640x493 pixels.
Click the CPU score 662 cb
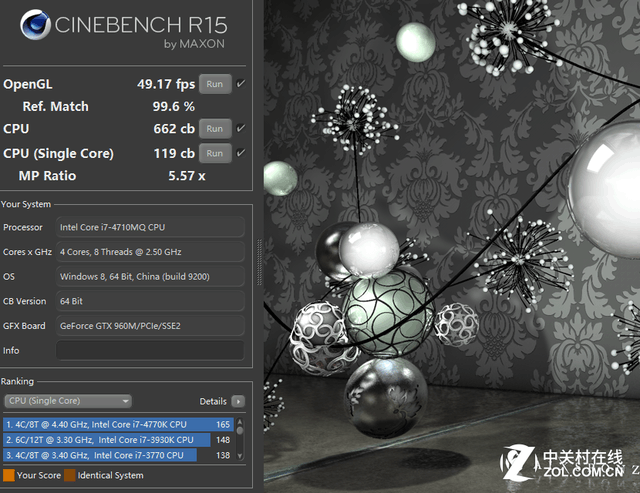(174, 129)
